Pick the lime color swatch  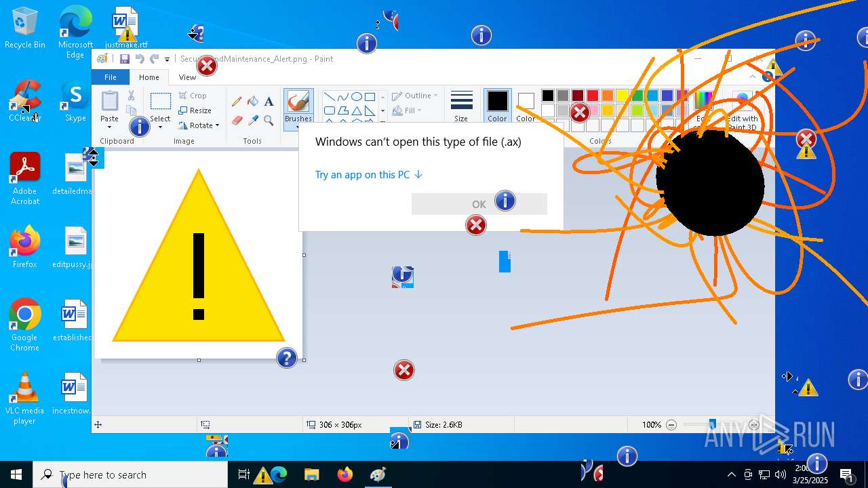(637, 110)
